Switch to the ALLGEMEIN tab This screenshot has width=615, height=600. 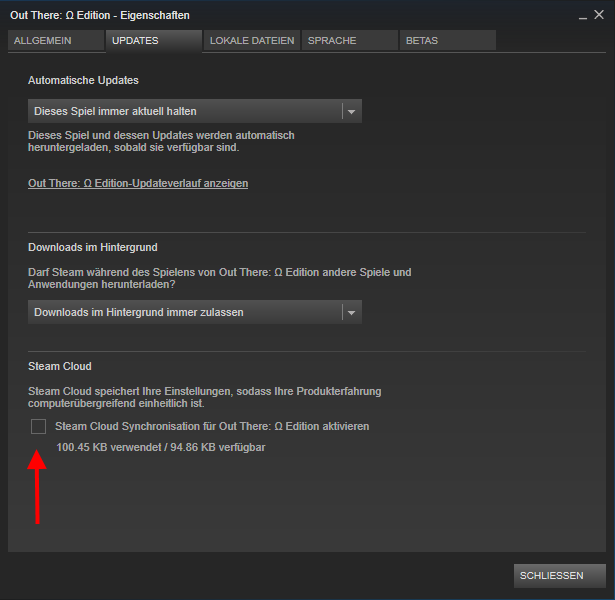56,41
